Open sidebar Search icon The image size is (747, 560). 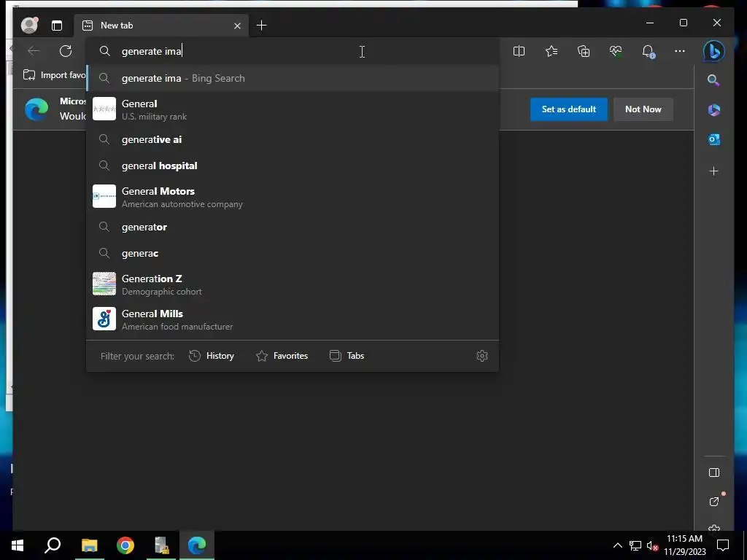713,80
